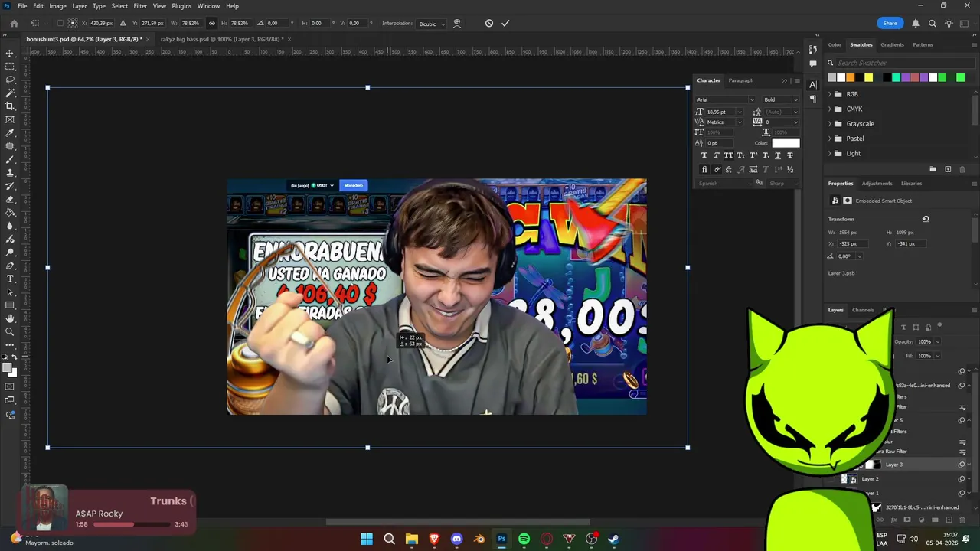Turn layer filtering on or off
This screenshot has width=980, height=551.
(x=940, y=326)
